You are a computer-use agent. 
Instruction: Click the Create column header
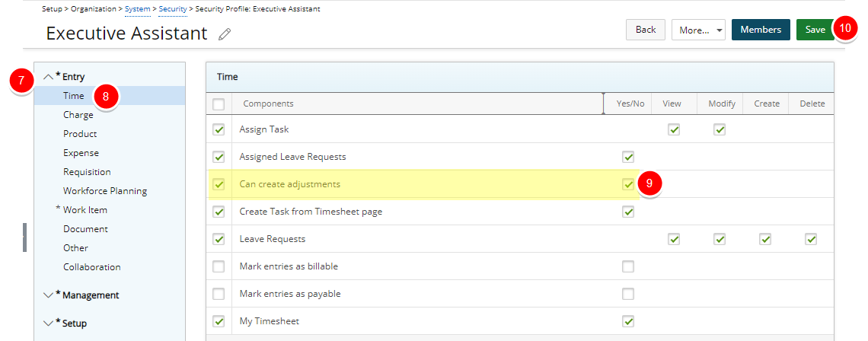pos(767,104)
